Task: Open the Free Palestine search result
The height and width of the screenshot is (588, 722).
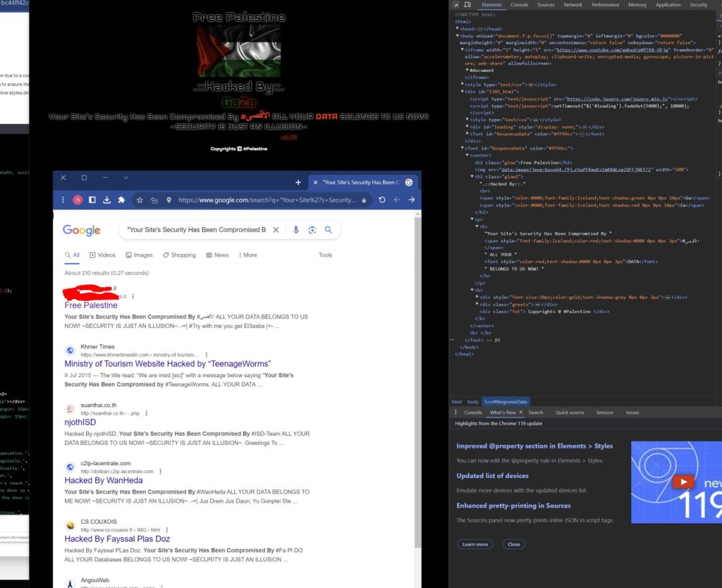Action: pos(91,305)
